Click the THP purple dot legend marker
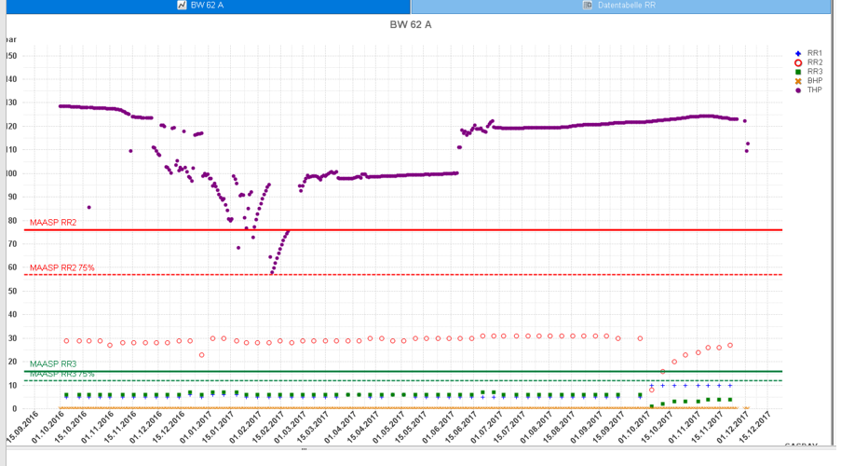 click(x=798, y=90)
